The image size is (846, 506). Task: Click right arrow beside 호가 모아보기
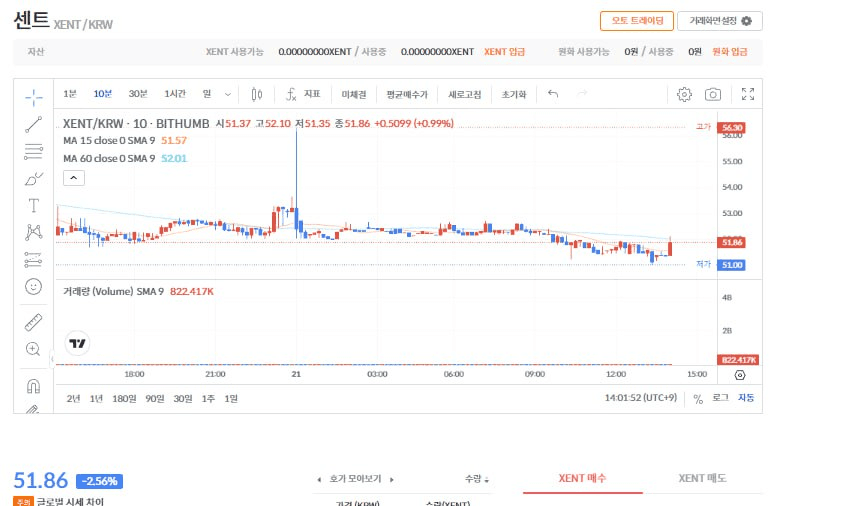[392, 479]
